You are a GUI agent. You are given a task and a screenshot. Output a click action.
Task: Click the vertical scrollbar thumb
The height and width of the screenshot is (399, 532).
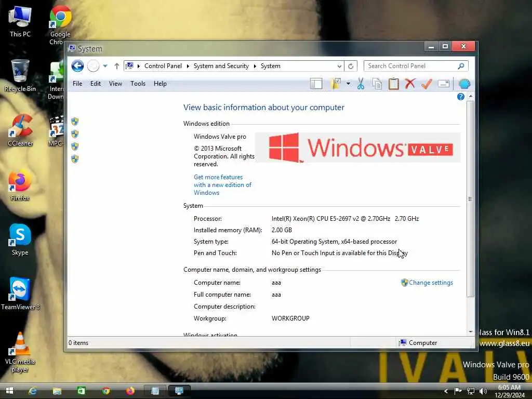[x=470, y=199]
